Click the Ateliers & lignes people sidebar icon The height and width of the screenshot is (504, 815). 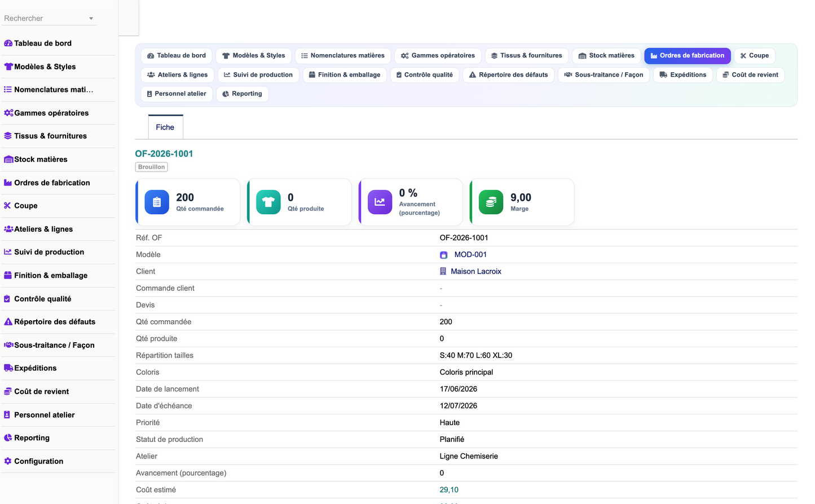(x=8, y=229)
